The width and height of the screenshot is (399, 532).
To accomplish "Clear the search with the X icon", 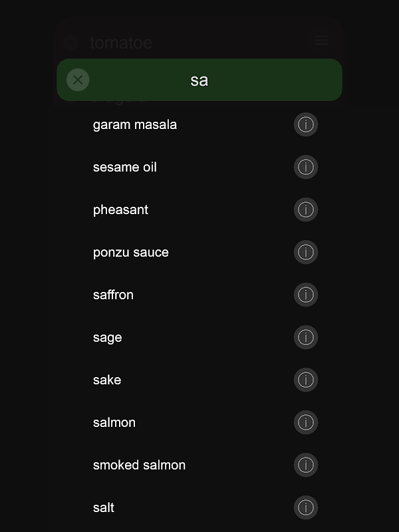I will (x=78, y=80).
